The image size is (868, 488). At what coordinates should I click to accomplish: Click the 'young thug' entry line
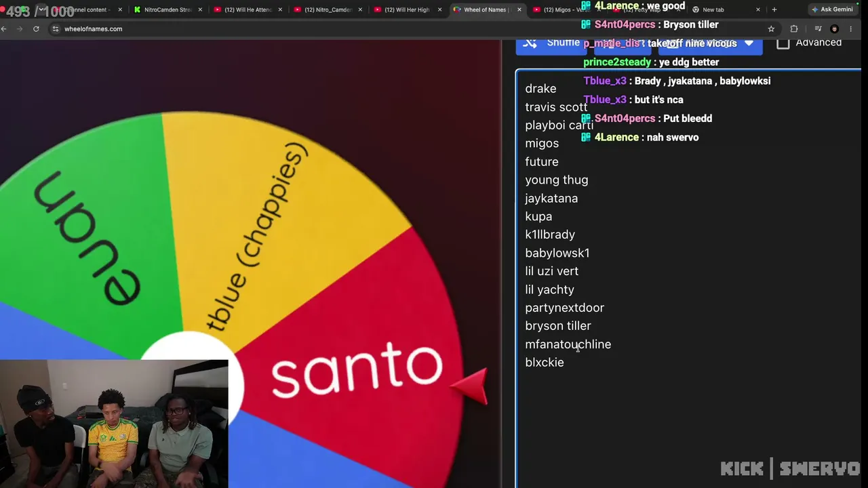[557, 180]
